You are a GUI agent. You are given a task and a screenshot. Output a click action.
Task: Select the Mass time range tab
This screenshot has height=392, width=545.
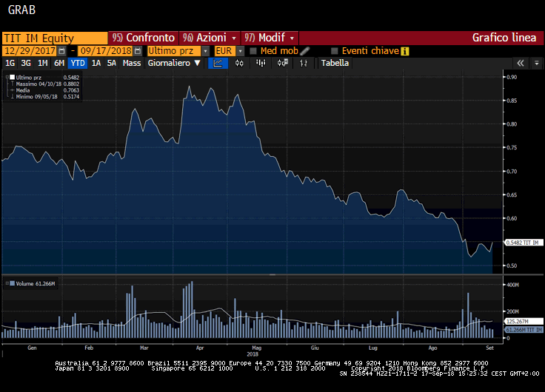click(x=132, y=63)
